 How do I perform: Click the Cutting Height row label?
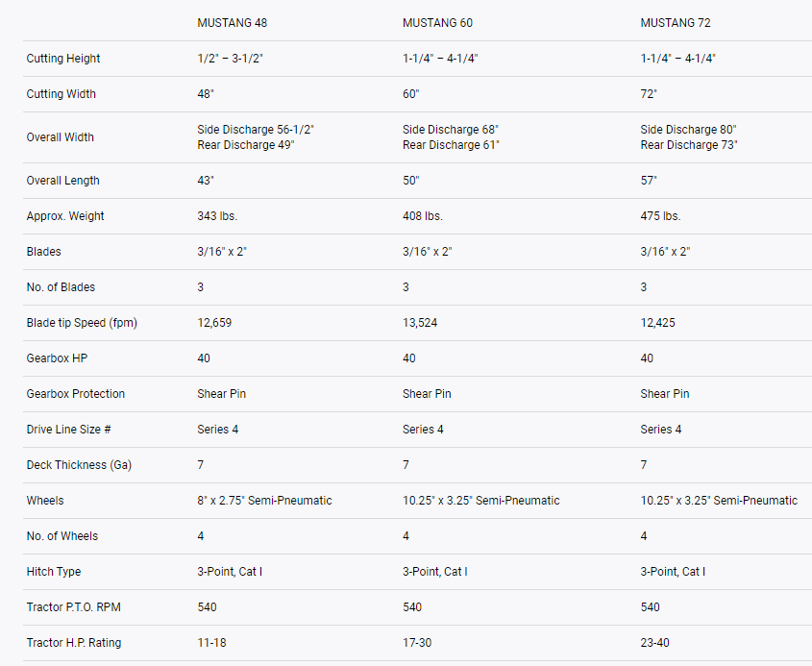(63, 59)
